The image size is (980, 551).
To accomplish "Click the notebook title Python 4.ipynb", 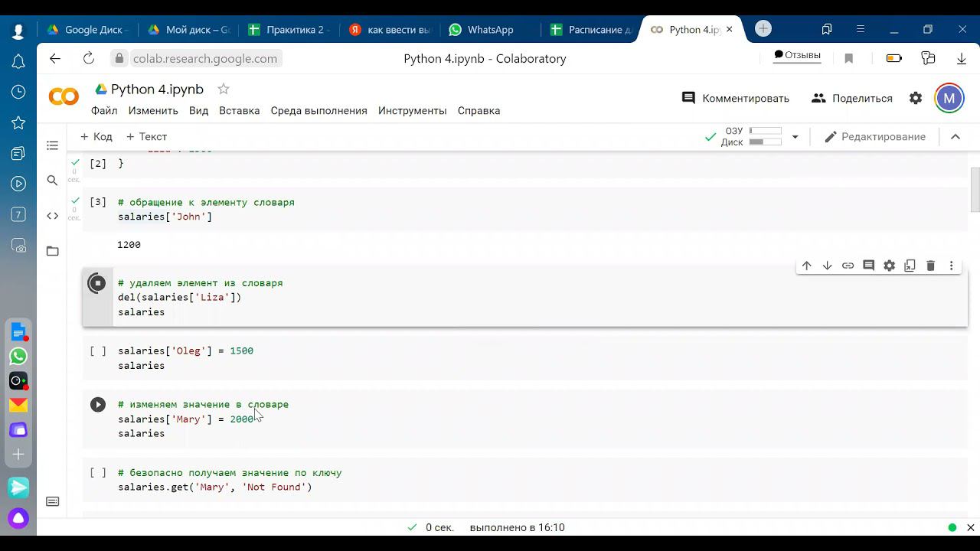I will coord(157,90).
